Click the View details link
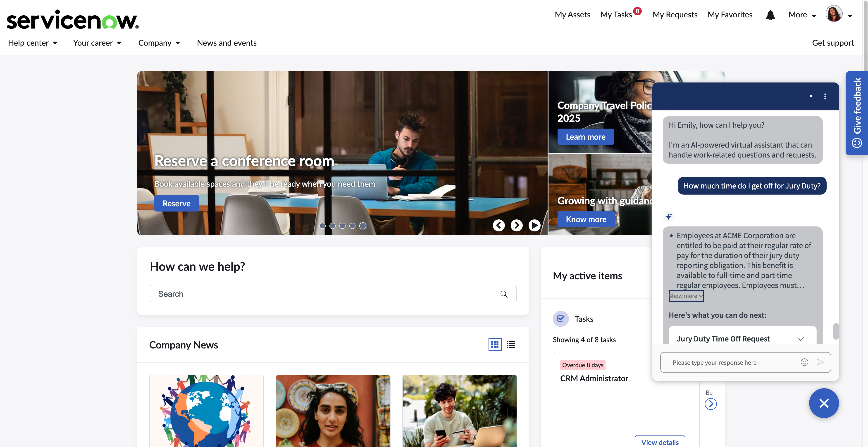This screenshot has width=868, height=447. (659, 442)
